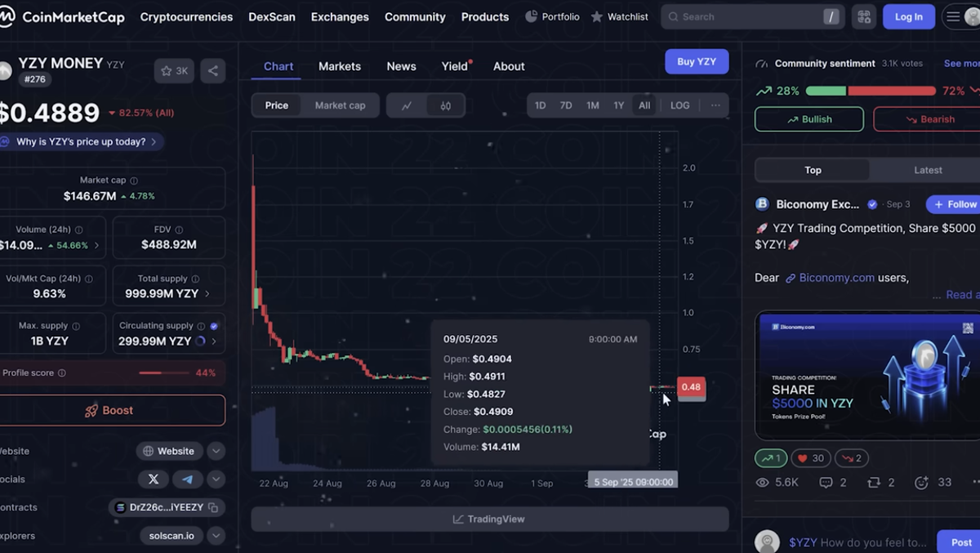Add YZY to watchlist via 3K star
Viewport: 980px width, 553px height.
174,71
